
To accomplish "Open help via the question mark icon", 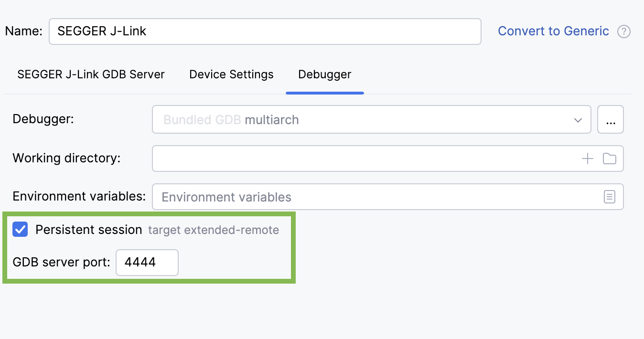I will click(x=624, y=32).
